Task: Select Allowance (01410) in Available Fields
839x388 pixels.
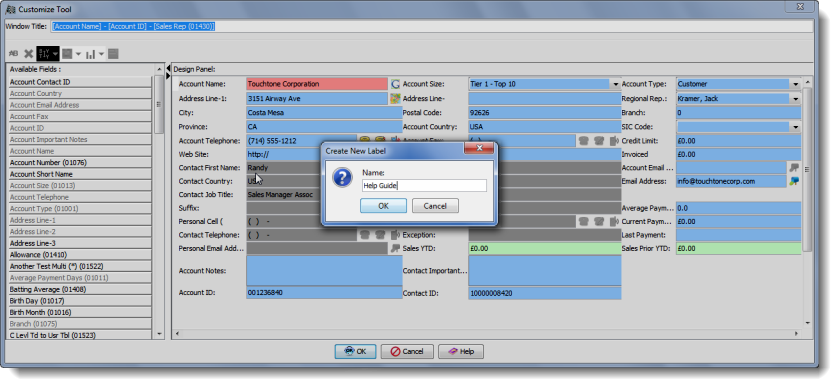Action: tap(80, 255)
